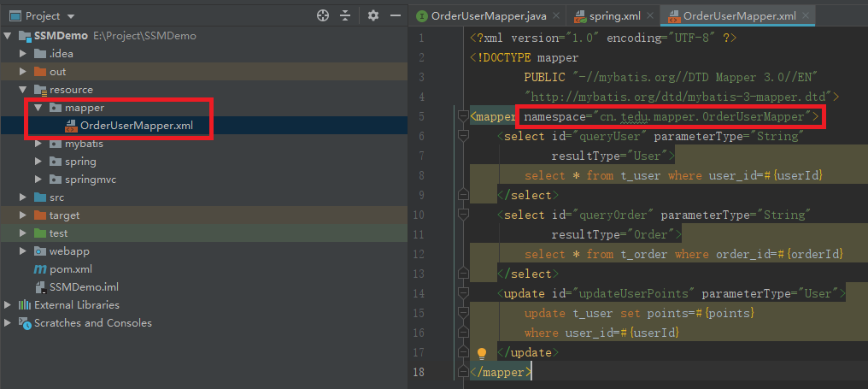
Task: Select the mybatis folder
Action: click(x=84, y=144)
